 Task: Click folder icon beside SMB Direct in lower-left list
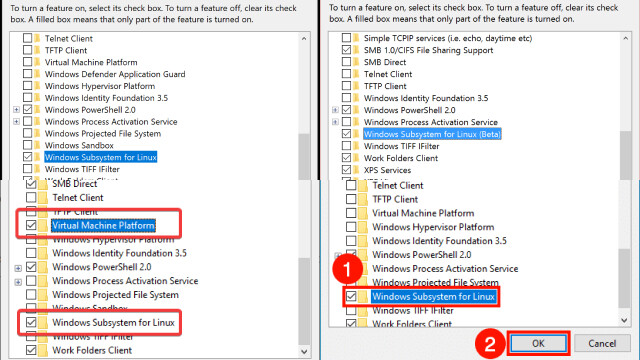coord(43,184)
